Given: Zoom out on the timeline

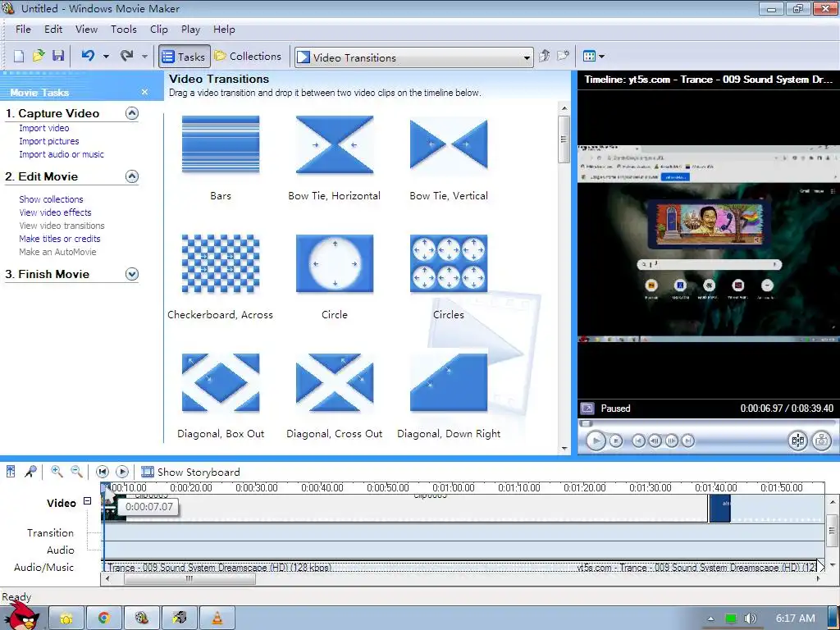Looking at the screenshot, I should pos(76,472).
